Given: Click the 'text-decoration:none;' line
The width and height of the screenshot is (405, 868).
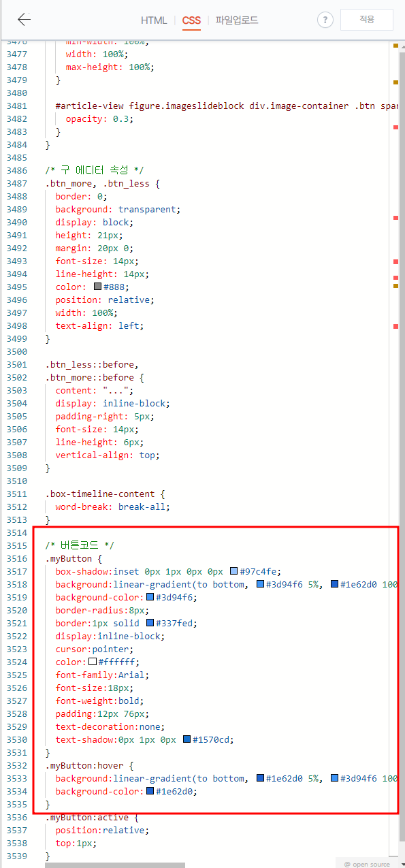Looking at the screenshot, I should coord(110,726).
